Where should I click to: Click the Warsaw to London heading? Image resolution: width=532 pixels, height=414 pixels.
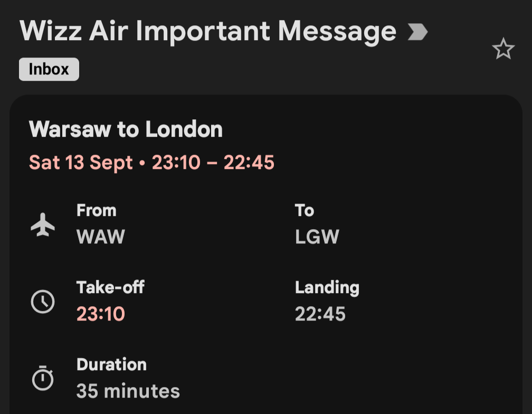[126, 129]
